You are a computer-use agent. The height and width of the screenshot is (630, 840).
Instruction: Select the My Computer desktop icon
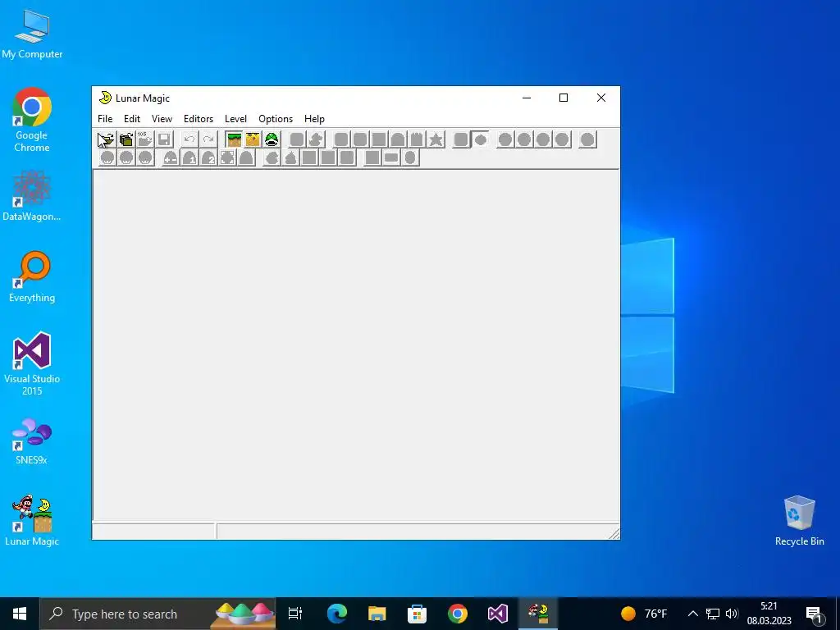[32, 34]
